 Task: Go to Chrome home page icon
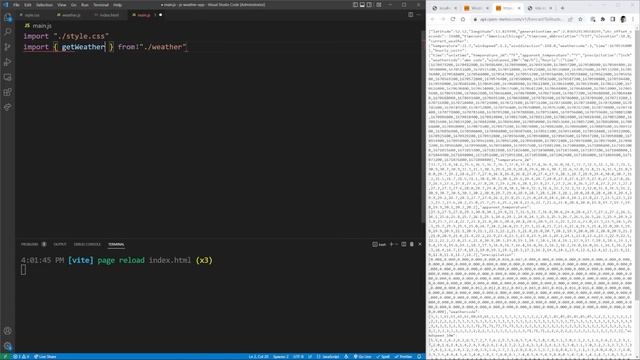(x=463, y=19)
